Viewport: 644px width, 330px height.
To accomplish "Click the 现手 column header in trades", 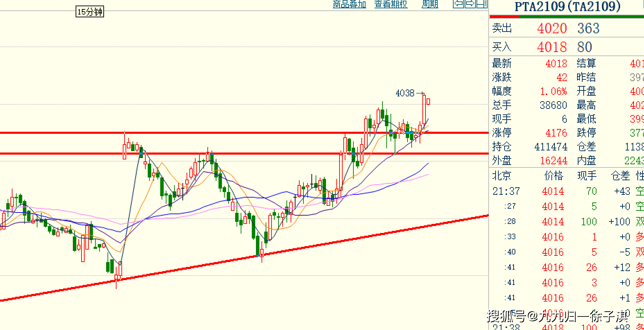I will [587, 176].
